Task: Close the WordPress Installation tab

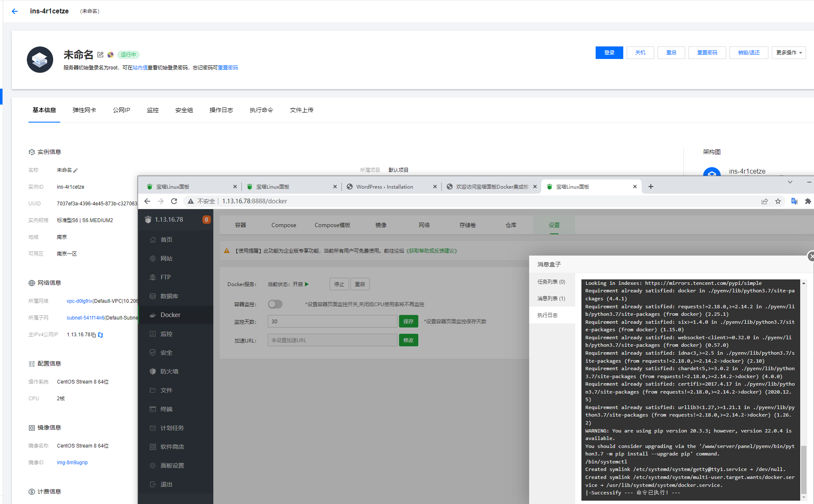Action: (435, 187)
